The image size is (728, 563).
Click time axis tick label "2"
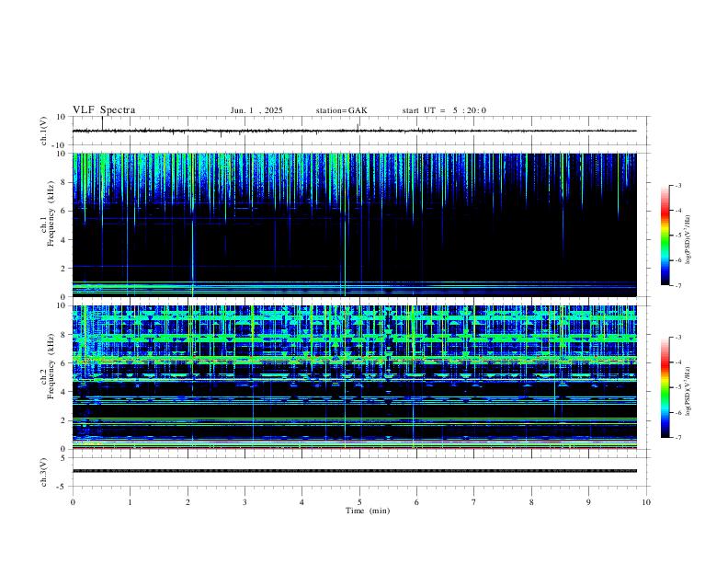click(188, 502)
